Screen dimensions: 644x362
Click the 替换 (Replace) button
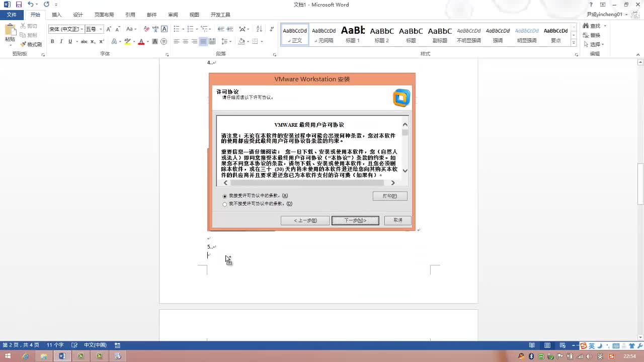point(592,35)
